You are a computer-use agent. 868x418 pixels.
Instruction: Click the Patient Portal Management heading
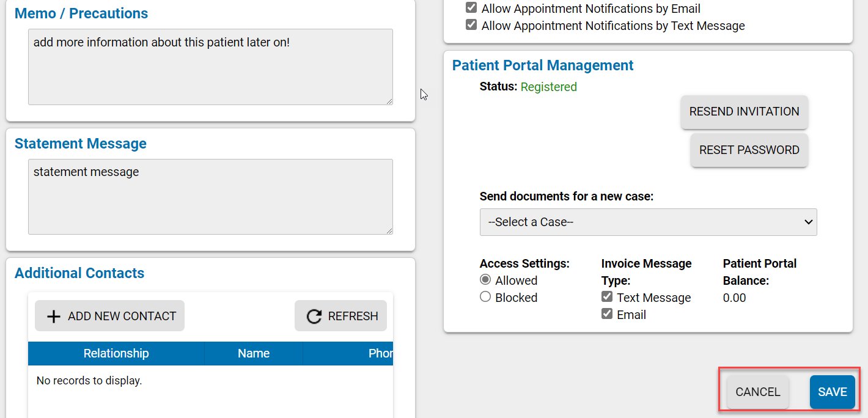coord(542,65)
